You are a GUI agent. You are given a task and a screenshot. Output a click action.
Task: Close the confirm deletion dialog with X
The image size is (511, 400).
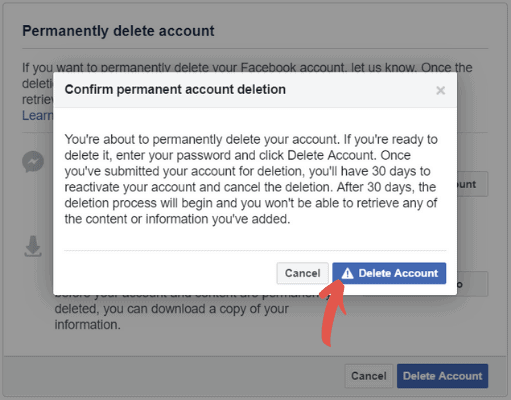[x=440, y=90]
